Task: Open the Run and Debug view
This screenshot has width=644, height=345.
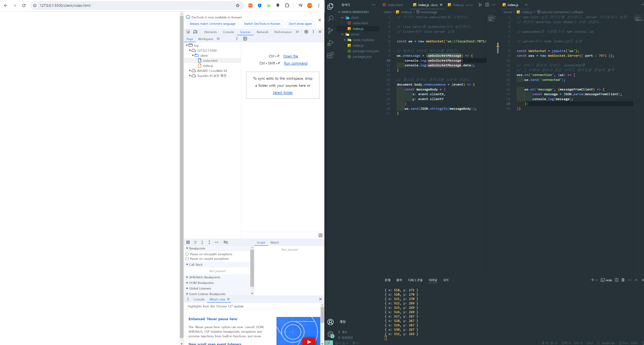Action: [x=330, y=43]
